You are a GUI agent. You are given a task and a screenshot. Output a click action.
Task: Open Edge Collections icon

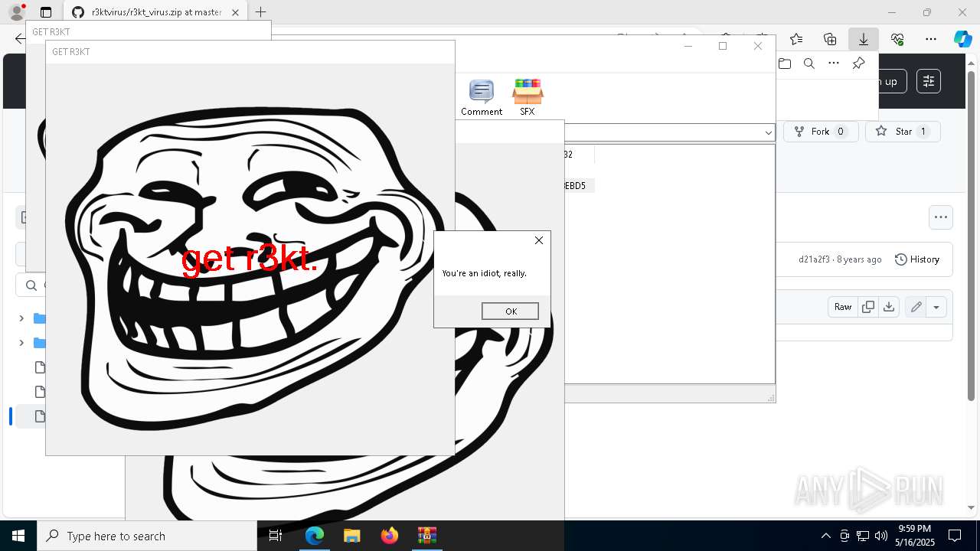coord(830,39)
